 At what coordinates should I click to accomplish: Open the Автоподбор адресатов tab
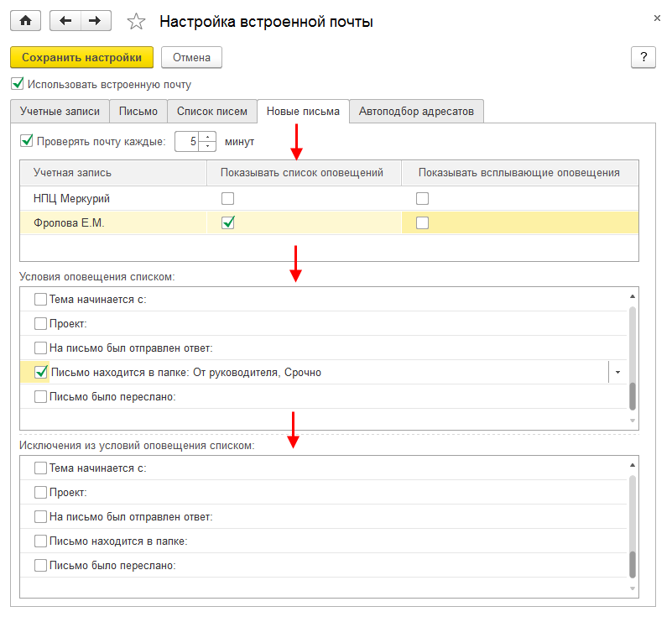click(x=416, y=111)
